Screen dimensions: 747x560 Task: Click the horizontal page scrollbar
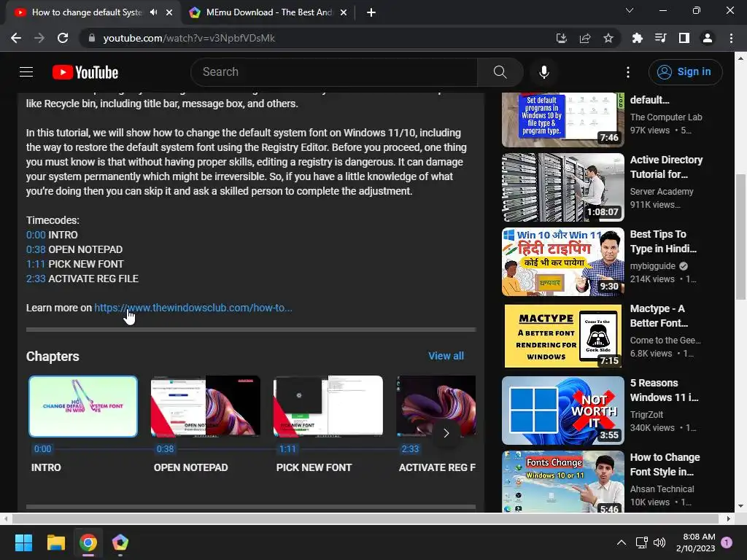pyautogui.click(x=365, y=518)
